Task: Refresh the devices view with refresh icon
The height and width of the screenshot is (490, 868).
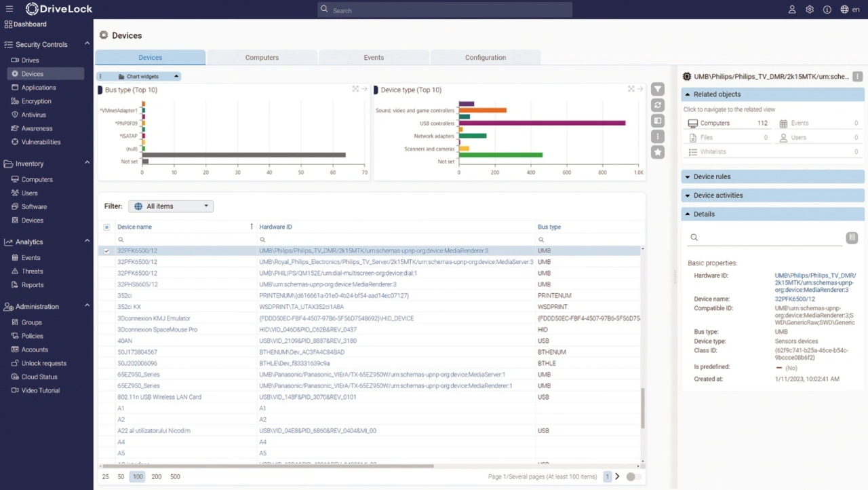Action: pyautogui.click(x=658, y=105)
